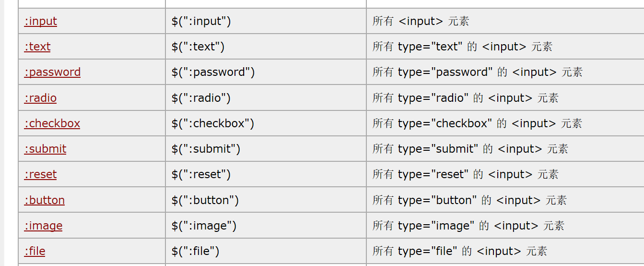Image resolution: width=644 pixels, height=266 pixels.
Task: Select the $(":file") example code
Action: tap(195, 251)
